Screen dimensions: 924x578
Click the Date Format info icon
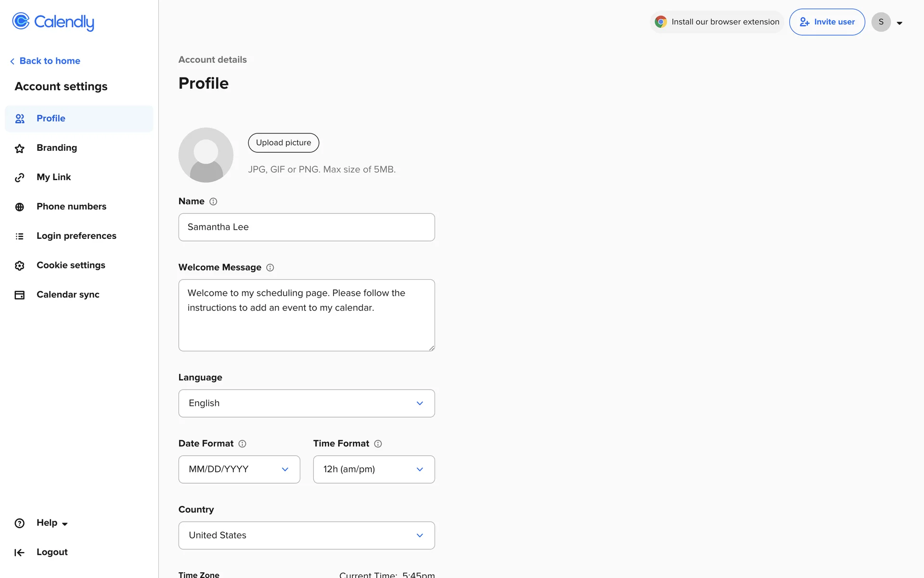point(243,444)
